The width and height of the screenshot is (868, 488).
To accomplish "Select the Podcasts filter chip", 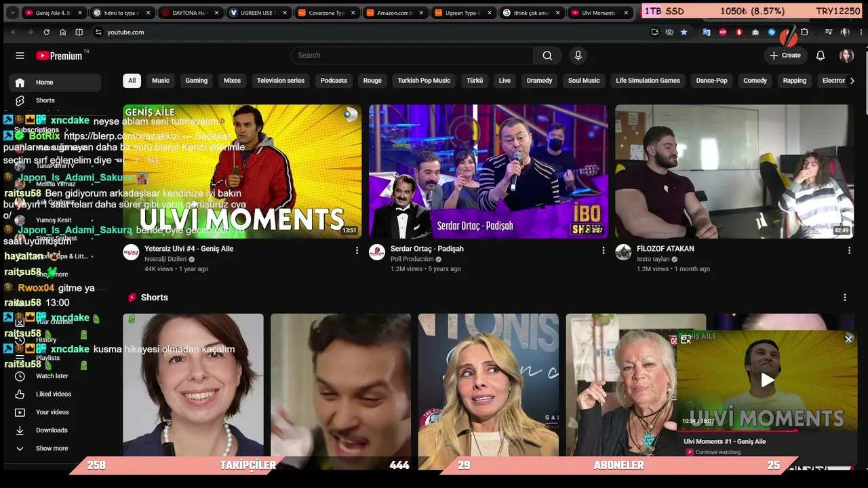I will (334, 81).
